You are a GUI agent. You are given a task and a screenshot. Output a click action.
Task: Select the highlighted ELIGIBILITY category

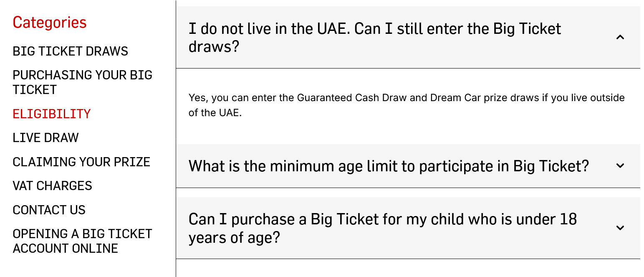pyautogui.click(x=51, y=114)
